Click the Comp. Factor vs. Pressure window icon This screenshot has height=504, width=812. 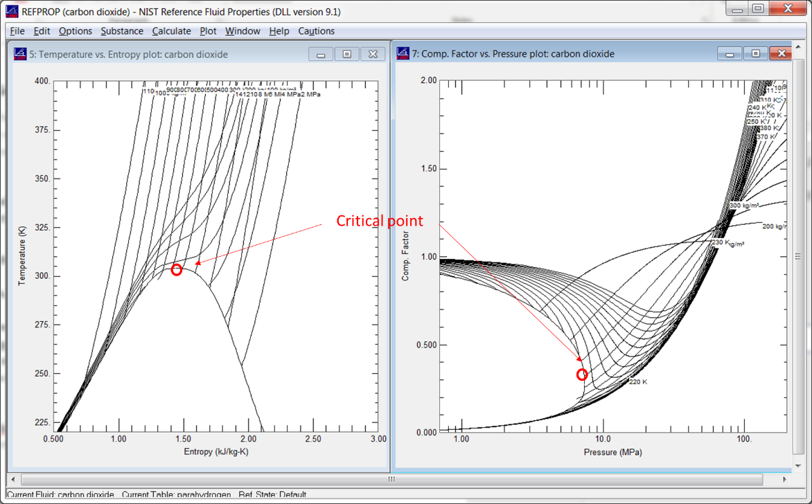click(x=403, y=53)
